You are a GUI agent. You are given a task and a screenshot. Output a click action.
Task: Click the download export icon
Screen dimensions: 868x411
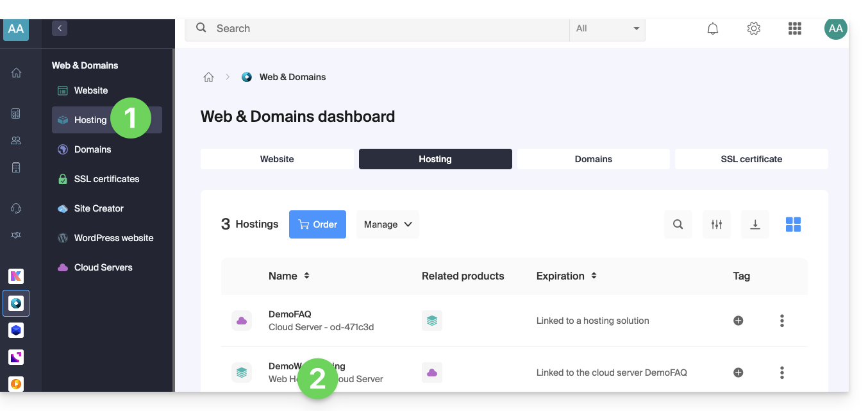point(755,224)
